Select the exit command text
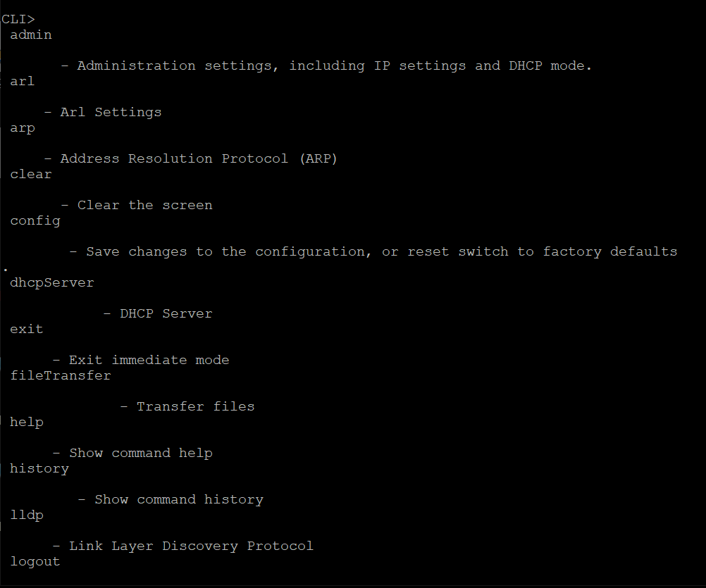The height and width of the screenshot is (588, 706). click(27, 330)
